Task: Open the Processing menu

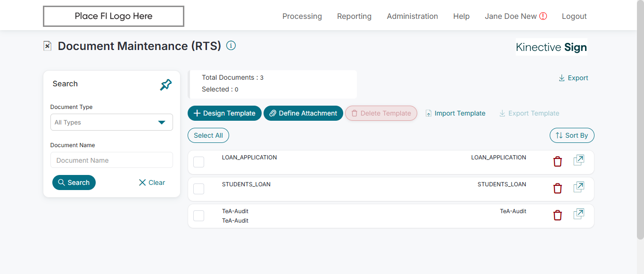Action: 302,16
